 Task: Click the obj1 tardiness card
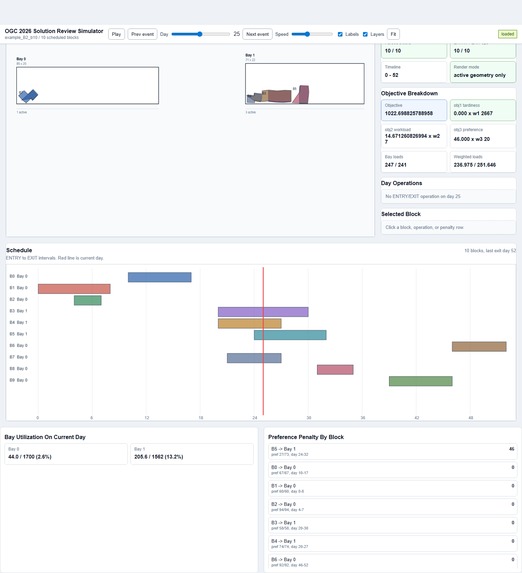[483, 110]
